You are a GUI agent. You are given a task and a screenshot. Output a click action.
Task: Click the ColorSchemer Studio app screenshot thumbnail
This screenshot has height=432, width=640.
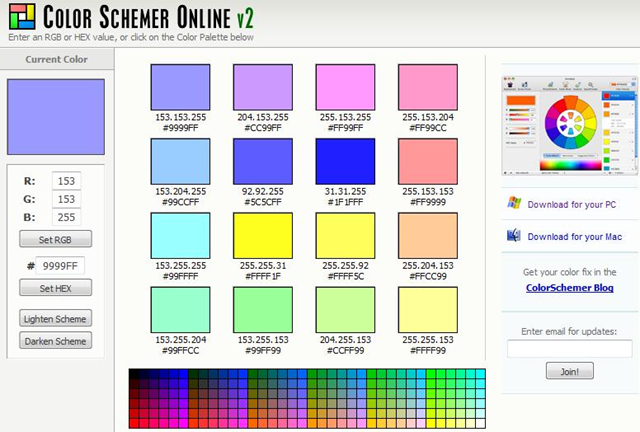(570, 126)
